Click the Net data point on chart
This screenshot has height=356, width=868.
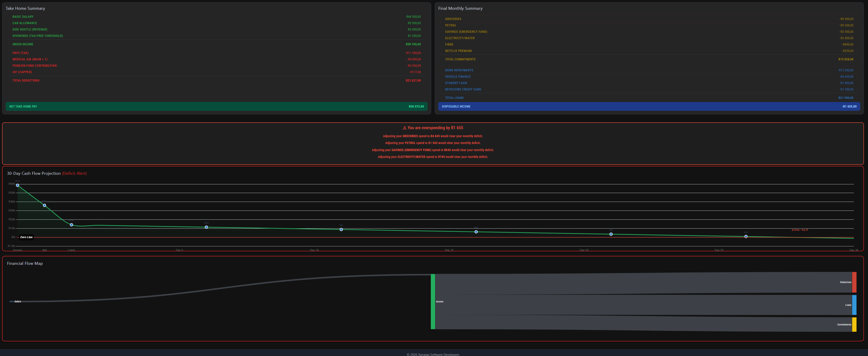44,205
